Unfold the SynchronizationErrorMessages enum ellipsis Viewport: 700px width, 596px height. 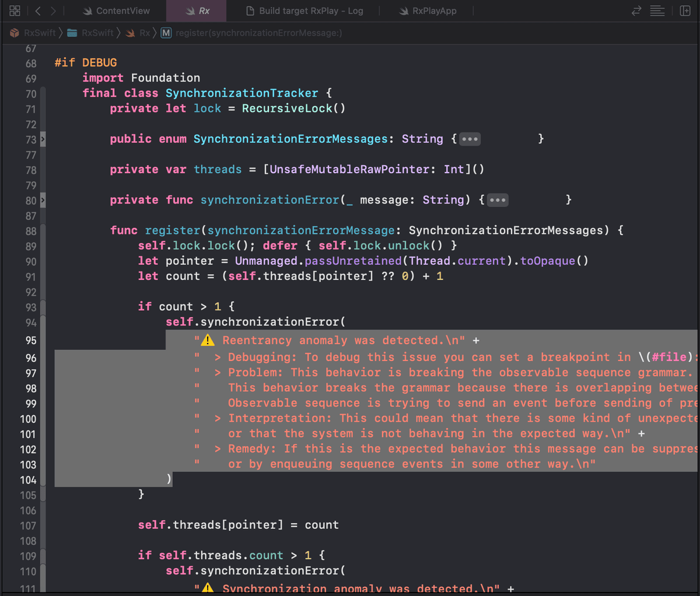[x=470, y=139]
